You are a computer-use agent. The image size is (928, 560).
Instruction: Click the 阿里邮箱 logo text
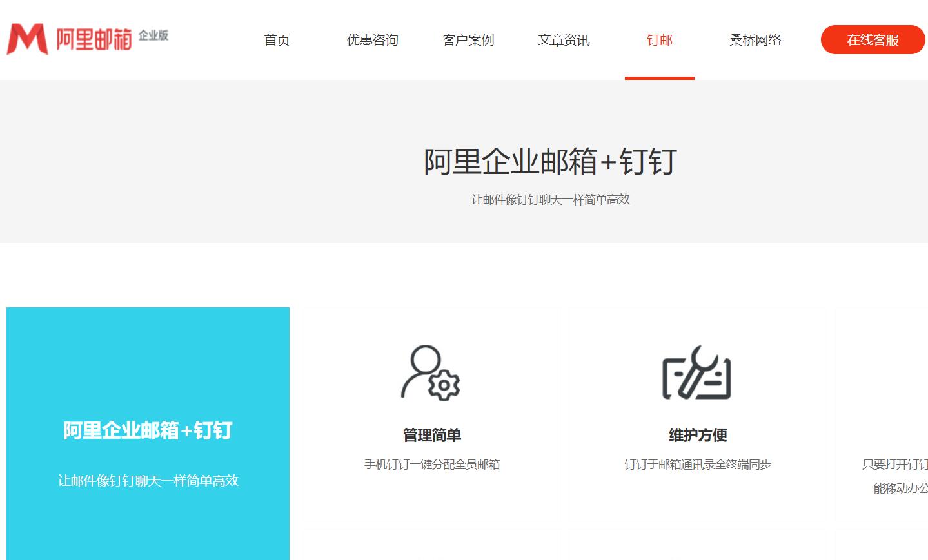[x=94, y=39]
